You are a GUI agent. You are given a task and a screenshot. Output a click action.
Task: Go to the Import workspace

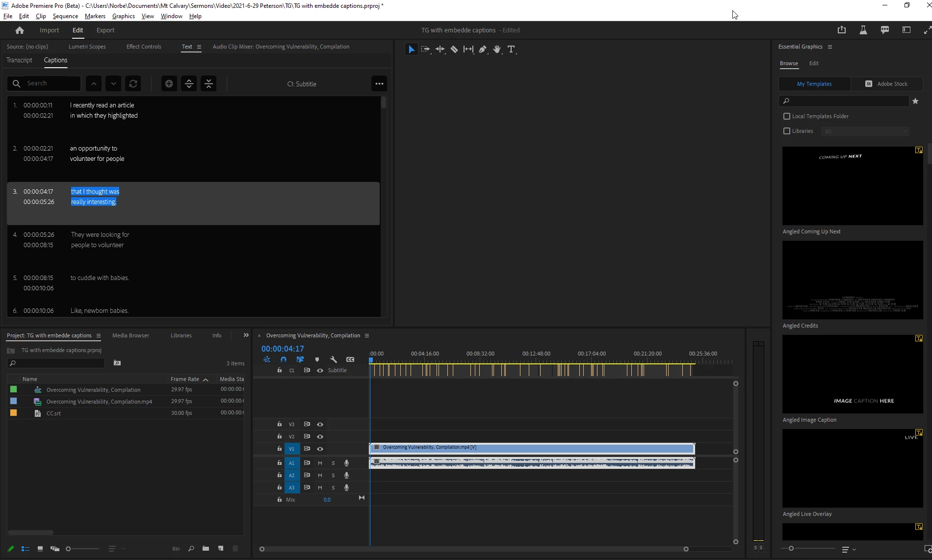(x=49, y=30)
